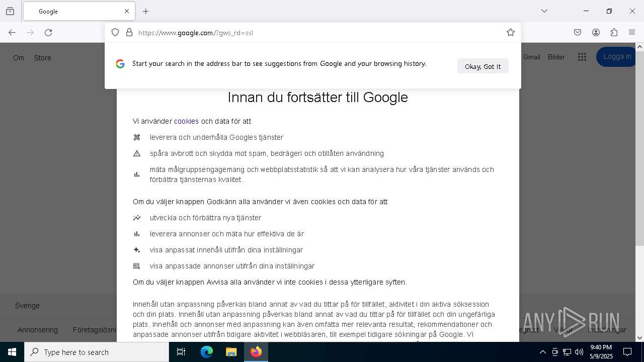
Task: Open the clock showing 9:40 PM
Action: pyautogui.click(x=601, y=352)
